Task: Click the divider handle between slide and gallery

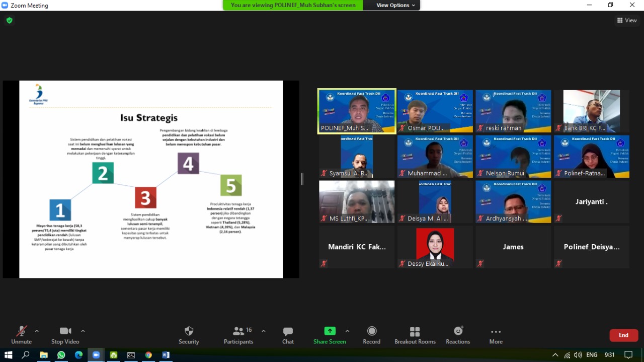Action: [302, 179]
